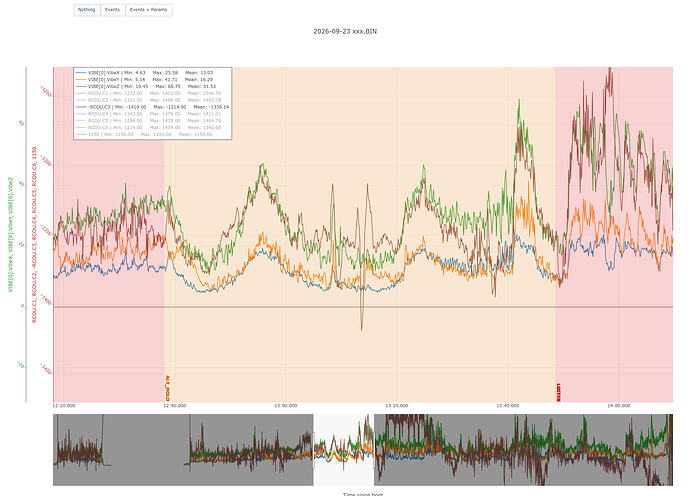The width and height of the screenshot is (690, 496).
Task: Click the 12:20.000 time axis label
Action: (64, 406)
